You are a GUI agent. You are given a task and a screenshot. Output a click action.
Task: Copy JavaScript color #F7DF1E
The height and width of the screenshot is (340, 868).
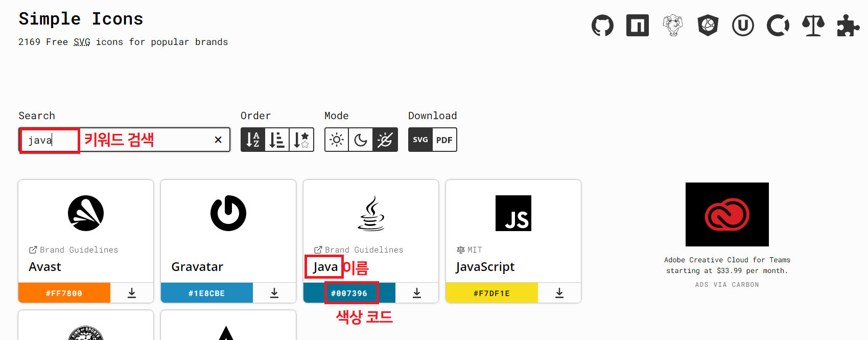[x=492, y=293]
